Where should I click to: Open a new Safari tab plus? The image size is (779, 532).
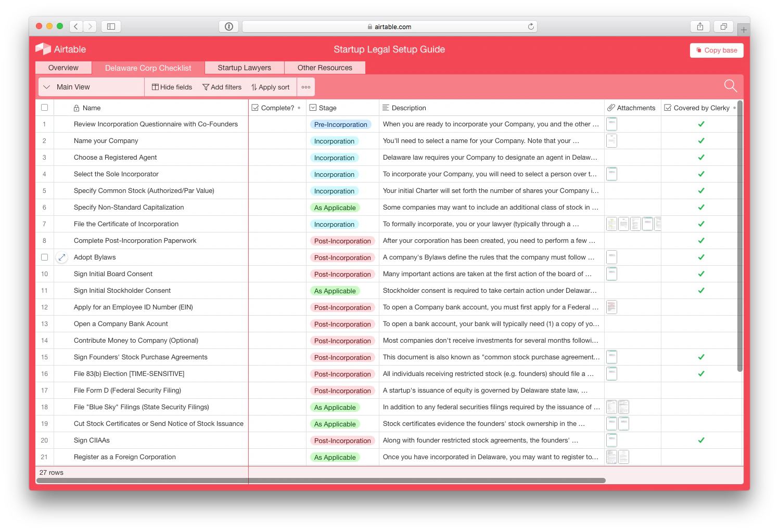[744, 30]
